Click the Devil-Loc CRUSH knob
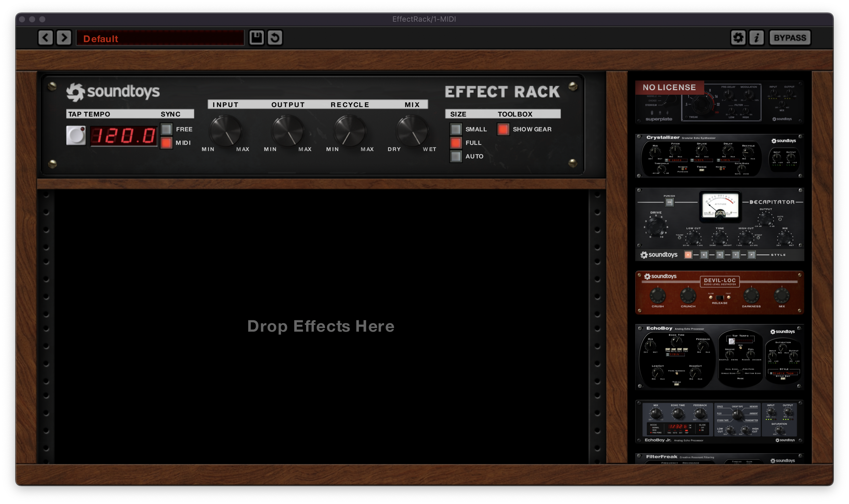Image resolution: width=849 pixels, height=504 pixels. coord(658,296)
